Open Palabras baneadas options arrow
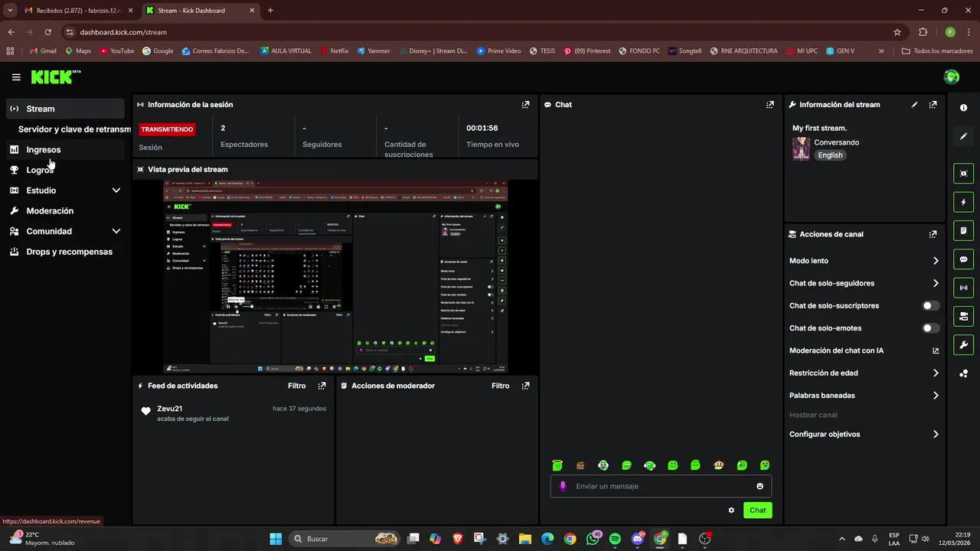This screenshot has width=980, height=551. 936,396
